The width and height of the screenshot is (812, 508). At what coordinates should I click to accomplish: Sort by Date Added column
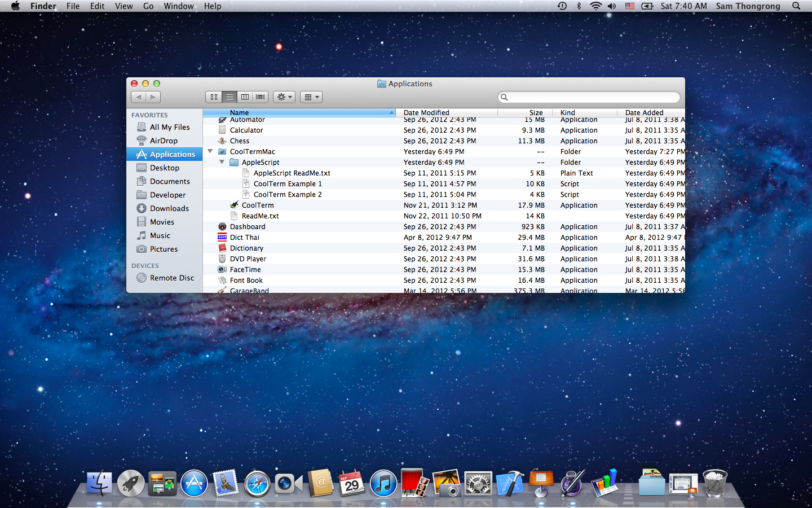pos(651,112)
